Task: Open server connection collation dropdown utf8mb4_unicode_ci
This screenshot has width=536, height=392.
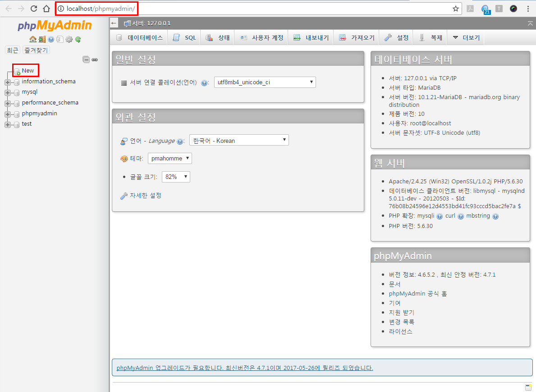Action: pyautogui.click(x=265, y=82)
